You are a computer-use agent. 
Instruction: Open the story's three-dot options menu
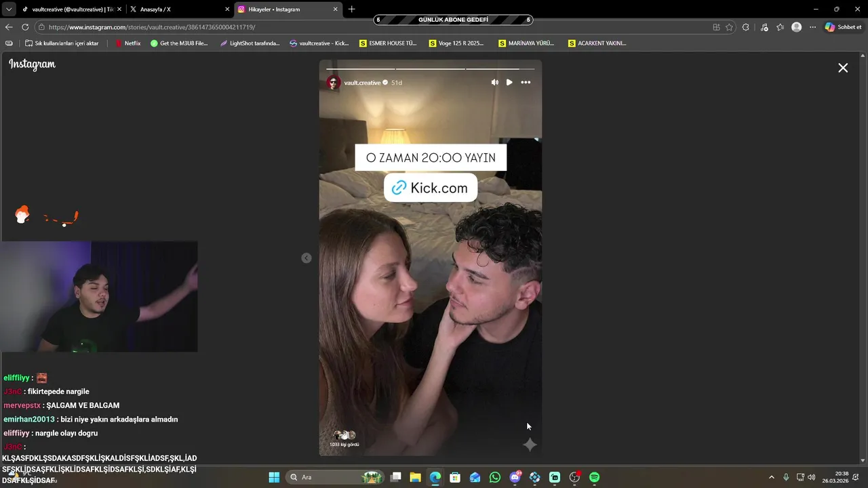coord(526,82)
